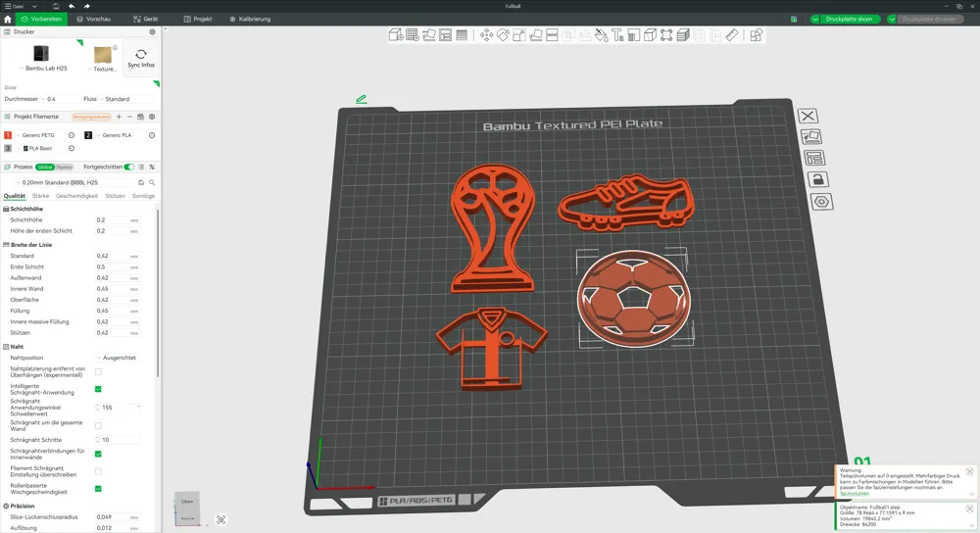
Task: Click the save project icon
Action: tap(56, 6)
